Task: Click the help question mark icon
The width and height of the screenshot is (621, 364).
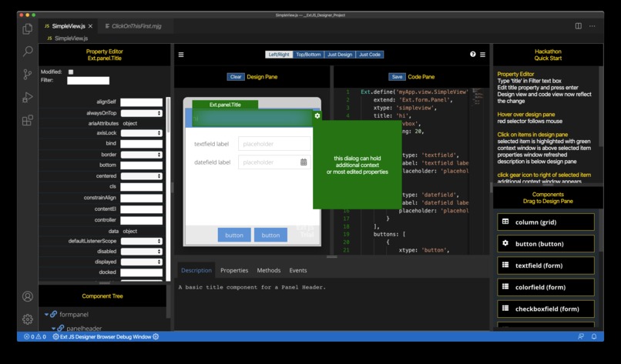Action: click(x=473, y=54)
